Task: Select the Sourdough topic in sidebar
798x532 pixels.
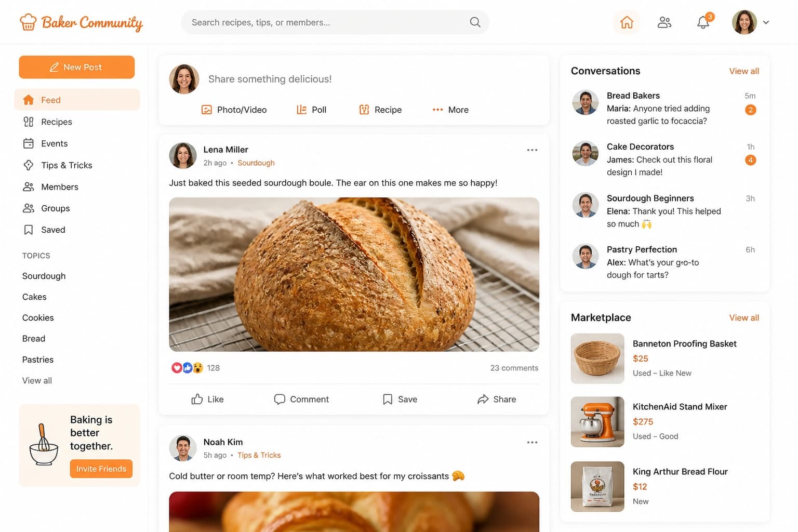Action: (x=44, y=276)
